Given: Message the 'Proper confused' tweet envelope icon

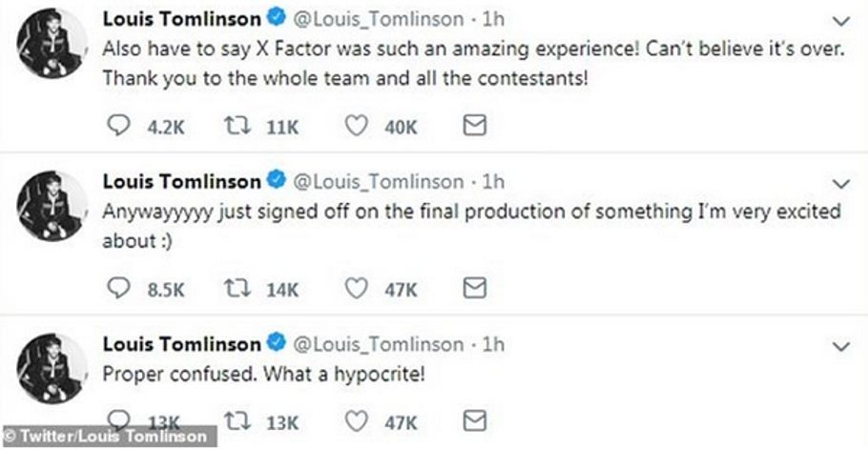Looking at the screenshot, I should click(x=474, y=421).
